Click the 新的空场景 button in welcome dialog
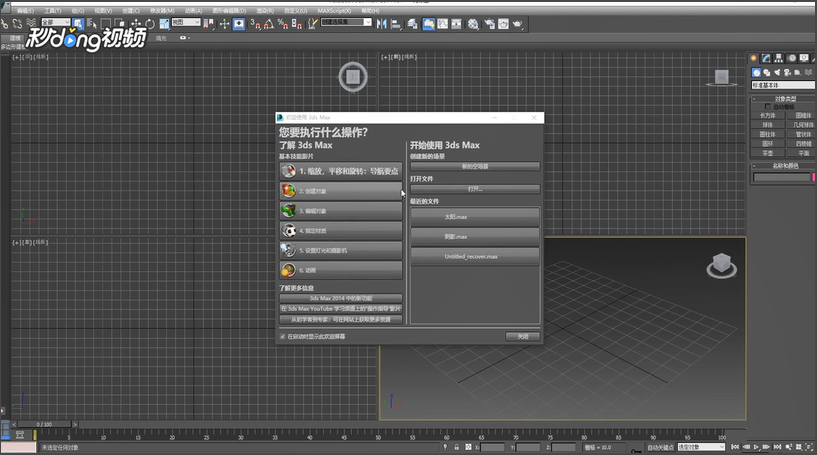This screenshot has height=455, width=817. (x=475, y=166)
